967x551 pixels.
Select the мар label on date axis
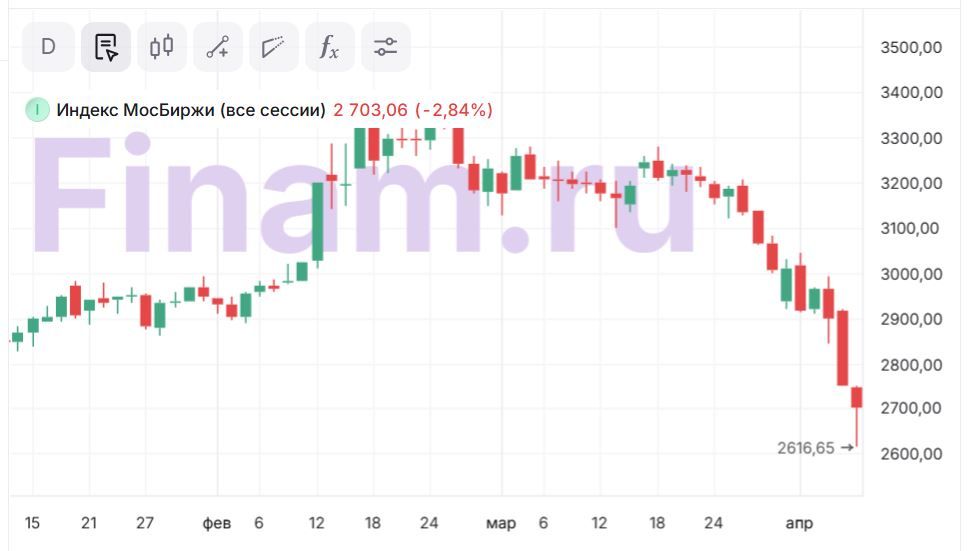(500, 524)
